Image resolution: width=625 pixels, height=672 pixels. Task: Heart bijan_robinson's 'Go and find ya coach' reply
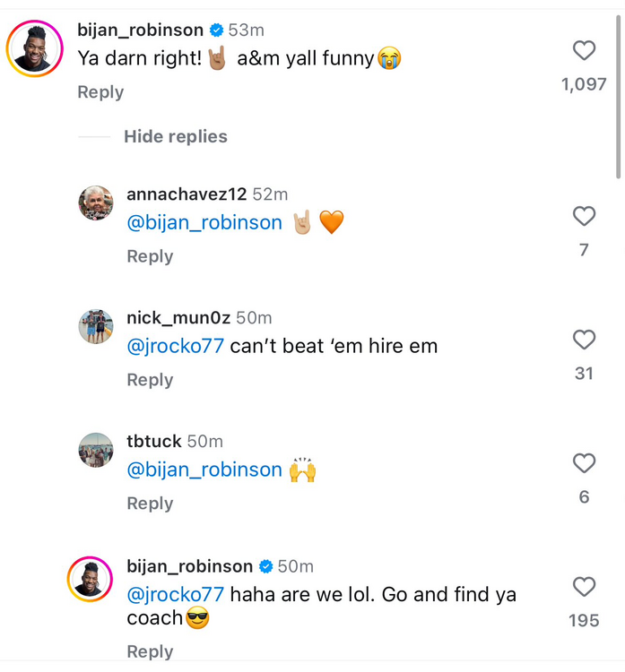(x=584, y=587)
